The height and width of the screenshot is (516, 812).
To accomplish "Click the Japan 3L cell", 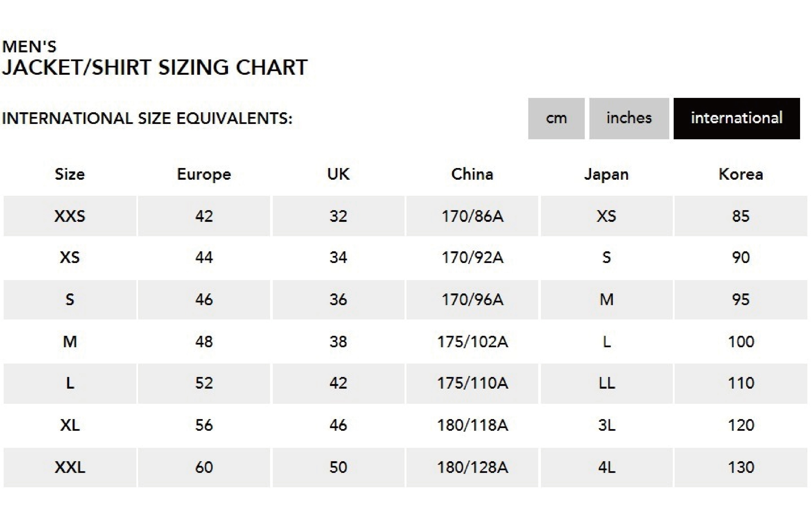I will click(x=606, y=425).
